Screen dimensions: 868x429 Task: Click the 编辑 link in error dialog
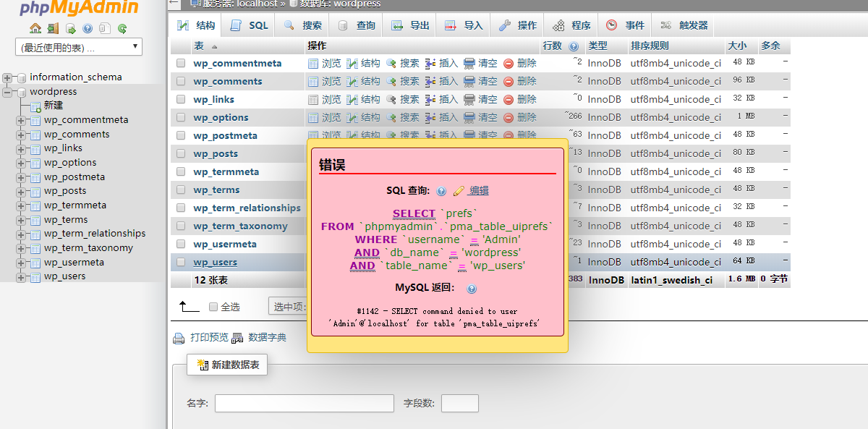point(479,191)
